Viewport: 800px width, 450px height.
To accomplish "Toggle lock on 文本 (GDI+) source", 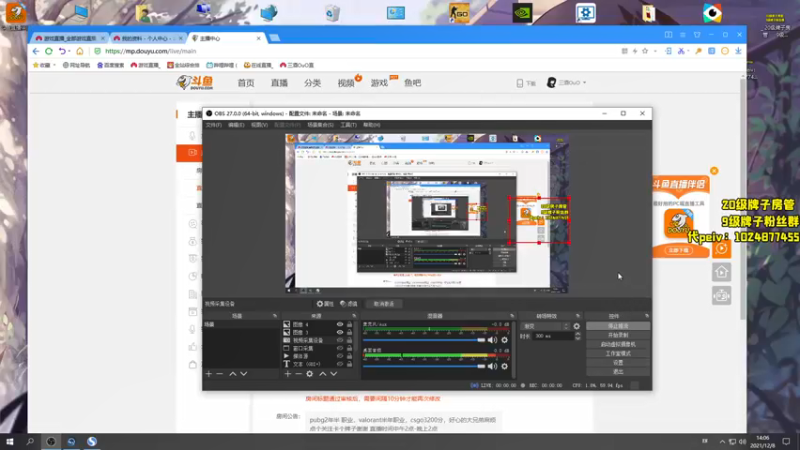I will (349, 364).
